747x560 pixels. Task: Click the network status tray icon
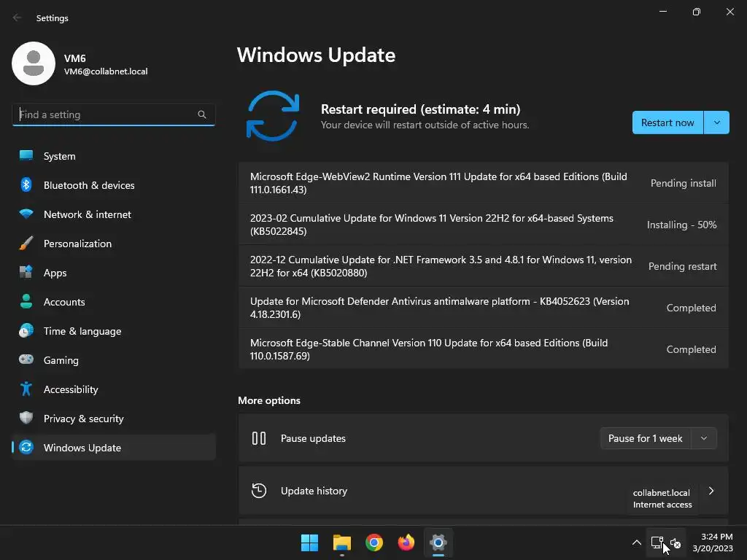(x=657, y=542)
